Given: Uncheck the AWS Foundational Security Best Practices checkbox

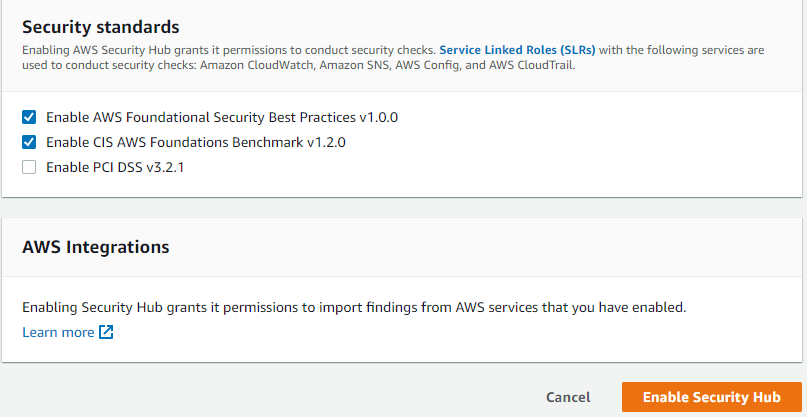Looking at the screenshot, I should click(29, 117).
